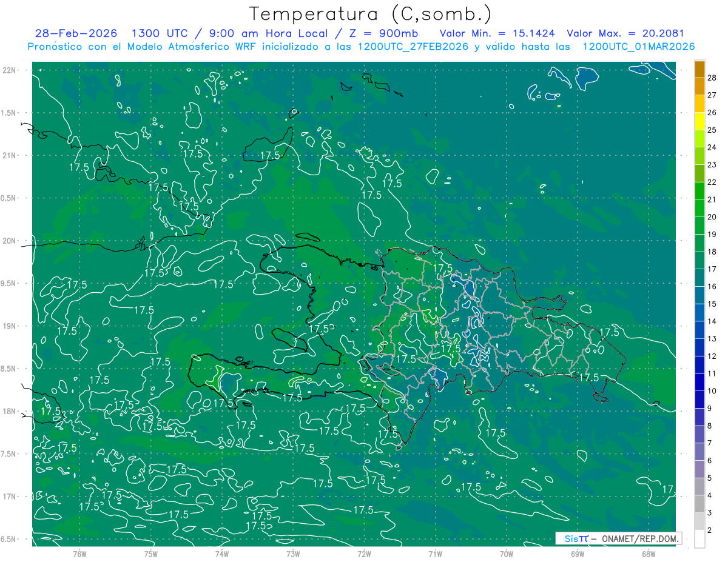The width and height of the screenshot is (728, 562).
Task: Click the legend value 2
Action: [x=710, y=530]
